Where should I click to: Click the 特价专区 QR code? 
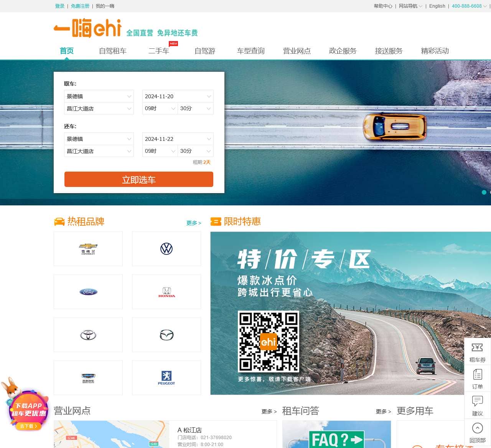pyautogui.click(x=269, y=341)
